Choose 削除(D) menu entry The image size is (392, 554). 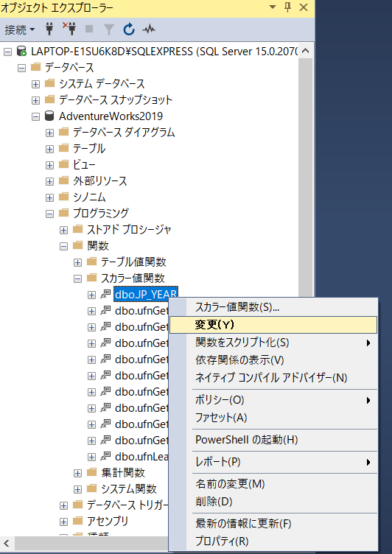(x=273, y=502)
